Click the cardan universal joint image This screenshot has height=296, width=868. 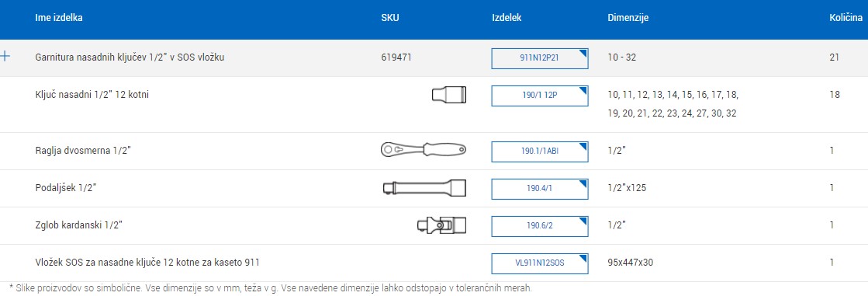tap(441, 225)
